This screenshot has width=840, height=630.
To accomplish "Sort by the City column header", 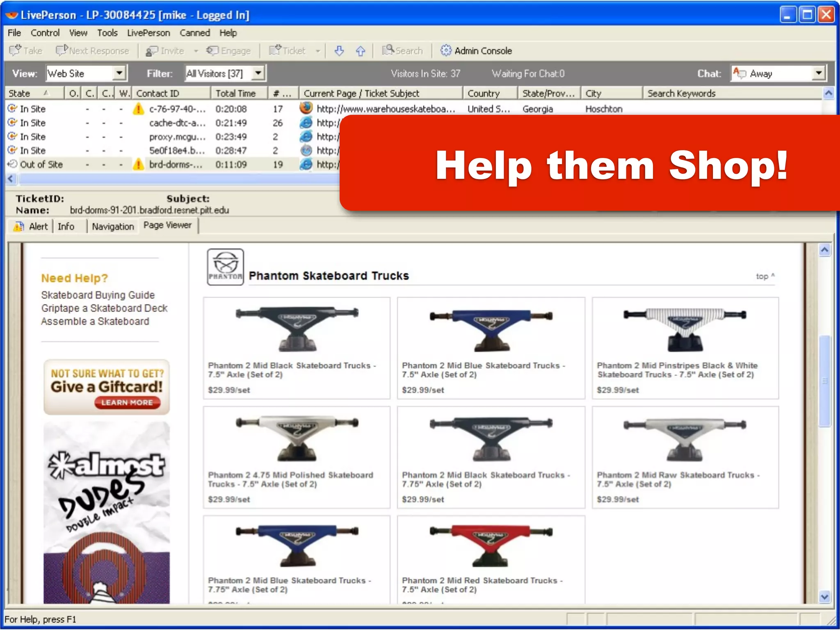I will 611,93.
